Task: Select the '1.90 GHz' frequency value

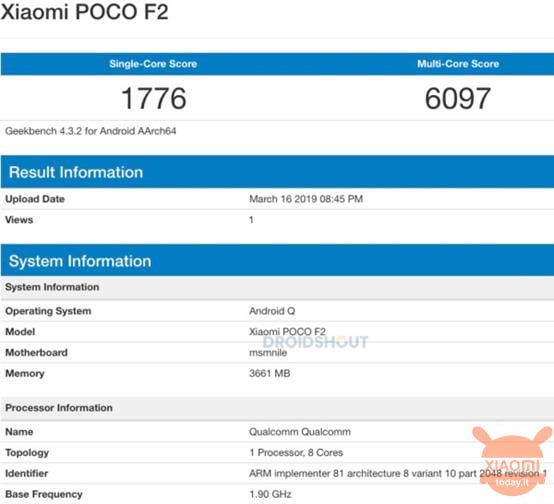Action: point(270,494)
